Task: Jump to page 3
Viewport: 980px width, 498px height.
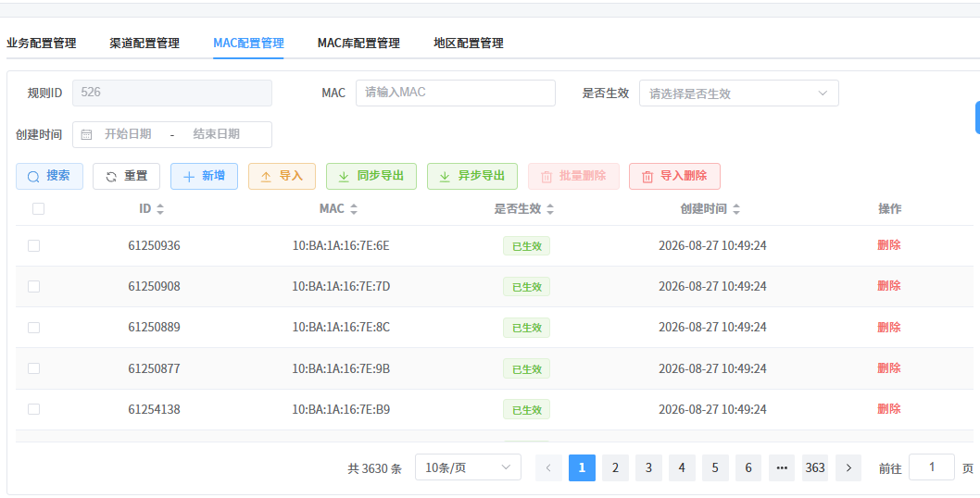Action: click(648, 468)
